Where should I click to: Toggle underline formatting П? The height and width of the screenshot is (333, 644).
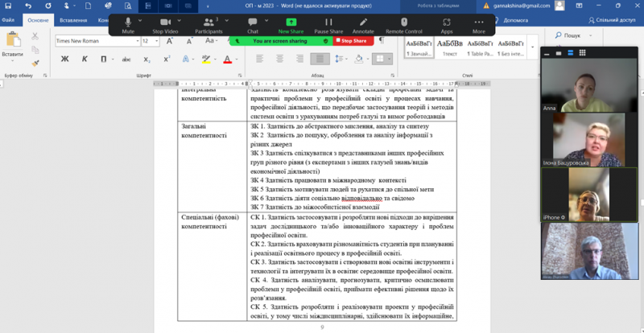click(x=104, y=60)
